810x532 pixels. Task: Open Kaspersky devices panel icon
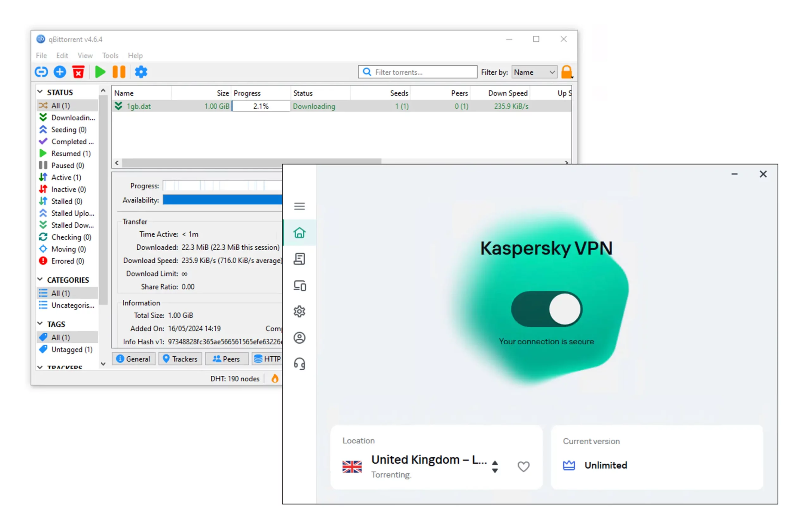(x=299, y=286)
